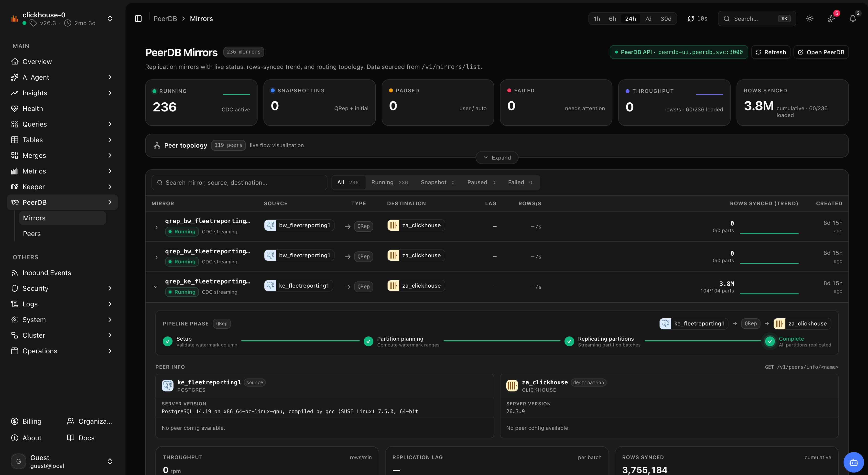Click the Tables grid icon
This screenshot has height=475, width=868.
pos(14,140)
